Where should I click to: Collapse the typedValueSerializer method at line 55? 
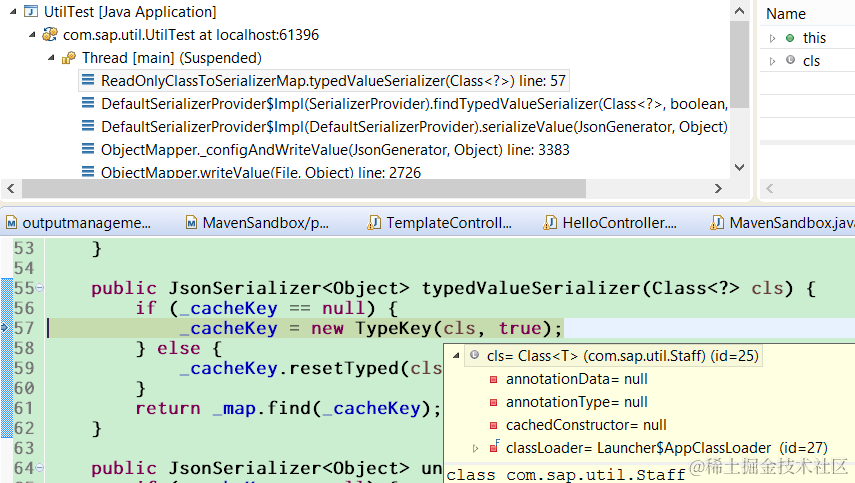(x=40, y=288)
